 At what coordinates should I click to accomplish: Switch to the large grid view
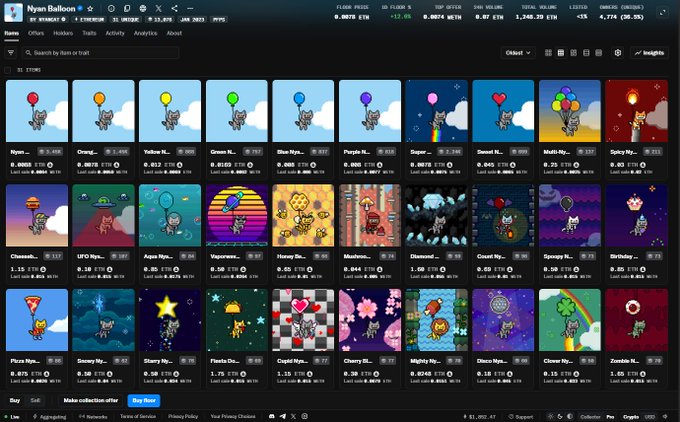(548, 52)
